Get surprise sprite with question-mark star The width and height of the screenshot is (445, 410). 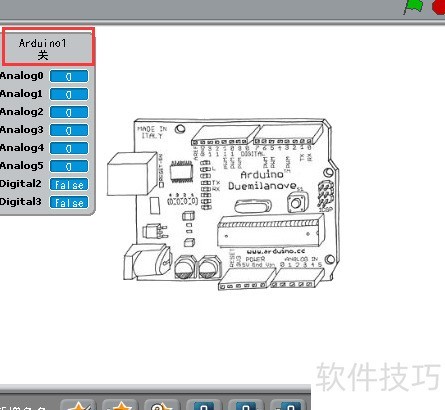click(162, 405)
